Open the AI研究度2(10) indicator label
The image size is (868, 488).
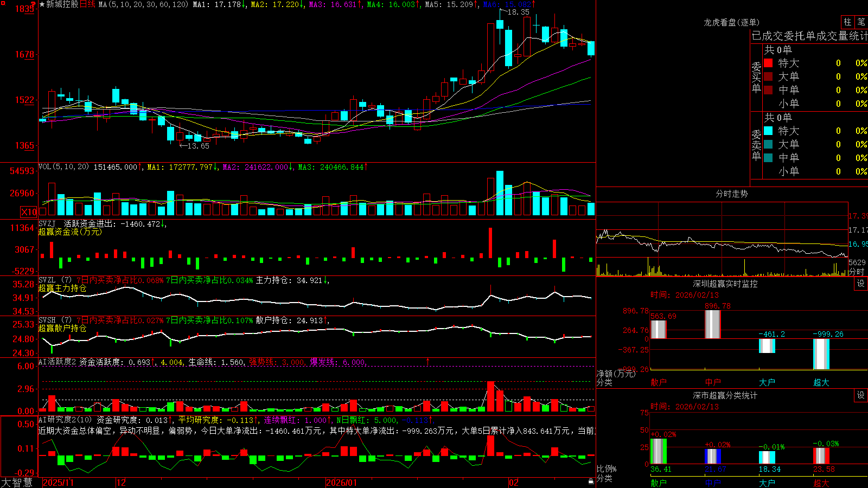point(65,420)
